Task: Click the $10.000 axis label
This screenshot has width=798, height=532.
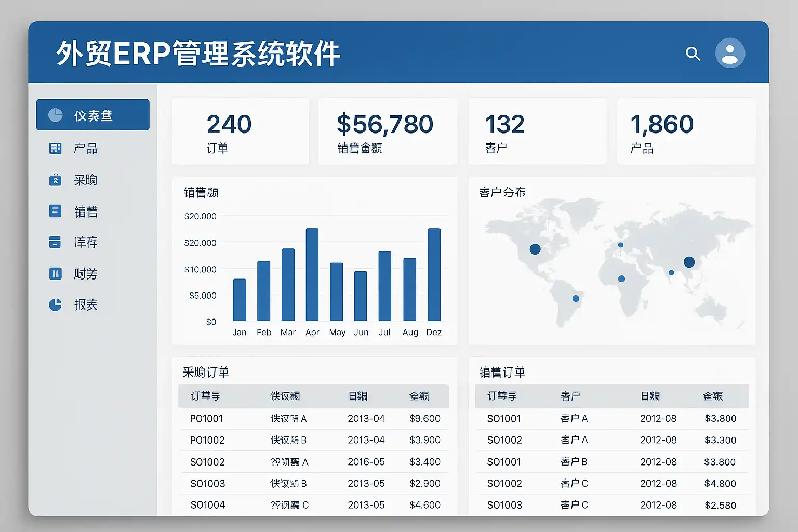Action: pos(200,269)
